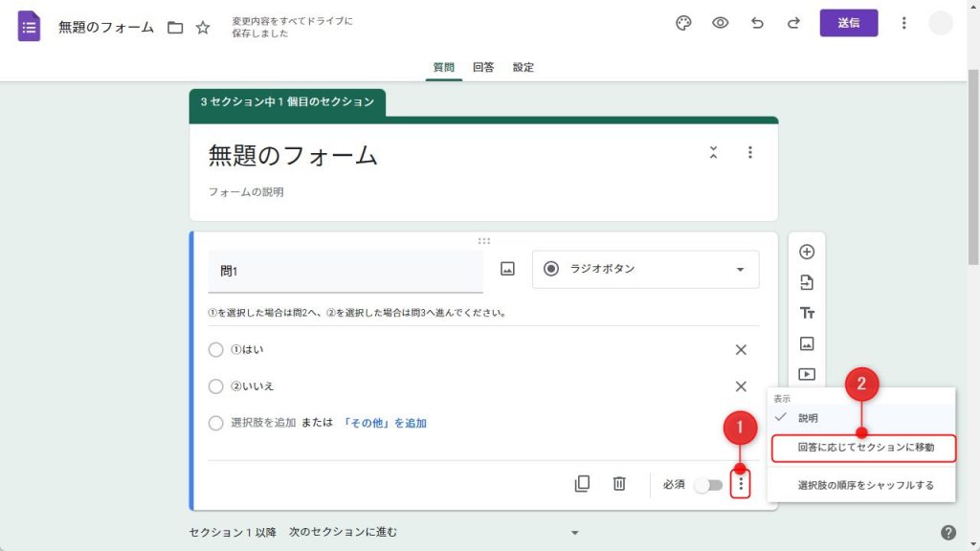
Task: Collapse section with the chevrons icon
Action: coord(713,152)
